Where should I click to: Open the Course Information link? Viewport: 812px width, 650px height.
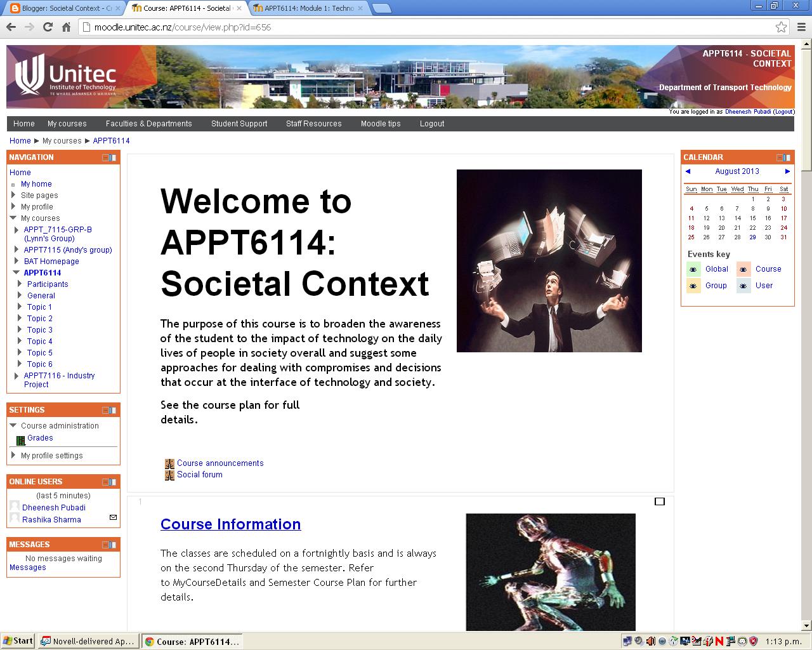(x=230, y=524)
